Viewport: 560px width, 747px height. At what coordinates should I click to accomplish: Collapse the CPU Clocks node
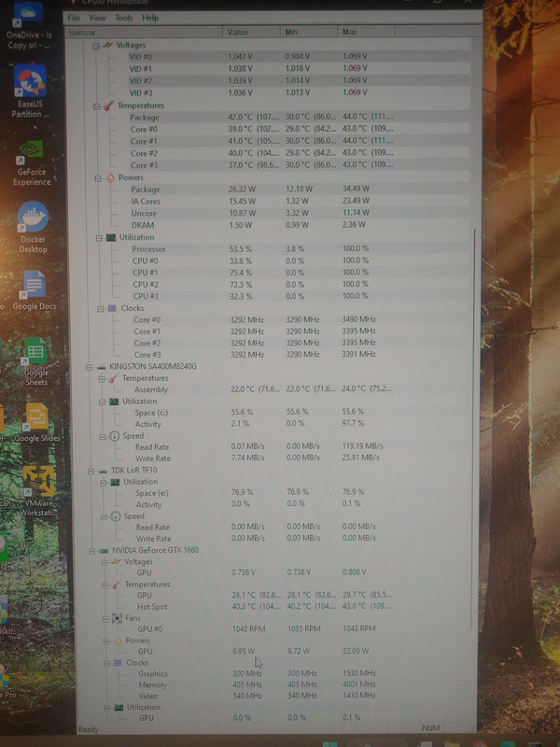[x=100, y=309]
